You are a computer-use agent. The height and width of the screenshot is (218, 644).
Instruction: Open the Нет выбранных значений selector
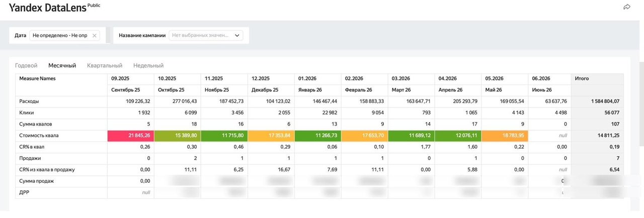click(206, 36)
